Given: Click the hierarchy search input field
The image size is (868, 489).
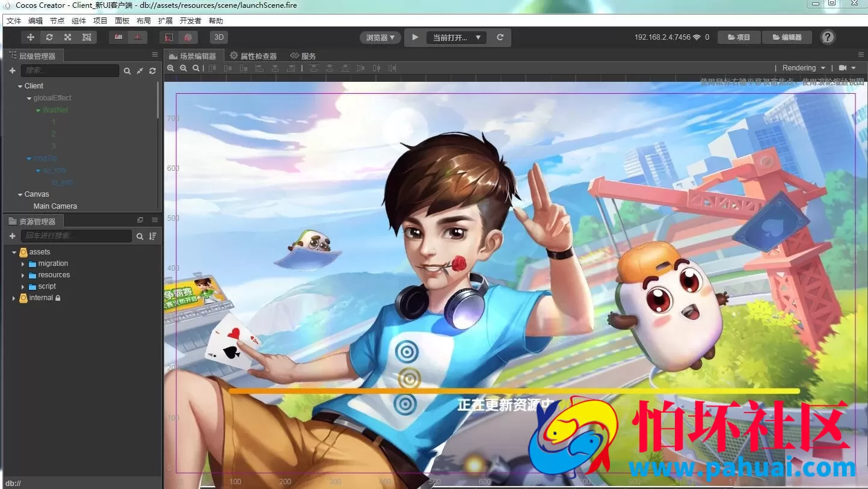Looking at the screenshot, I should click(x=70, y=71).
